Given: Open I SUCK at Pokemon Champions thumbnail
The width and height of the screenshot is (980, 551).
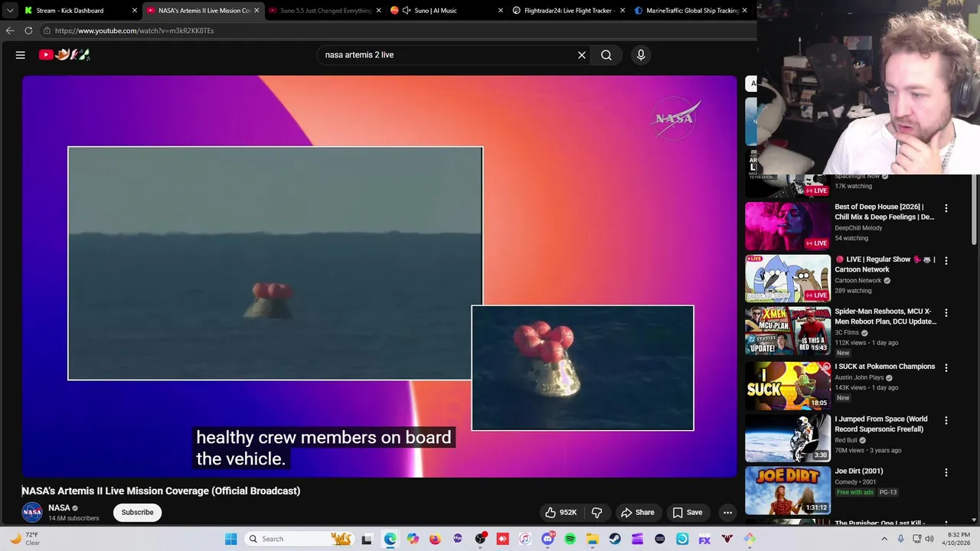Looking at the screenshot, I should [788, 385].
